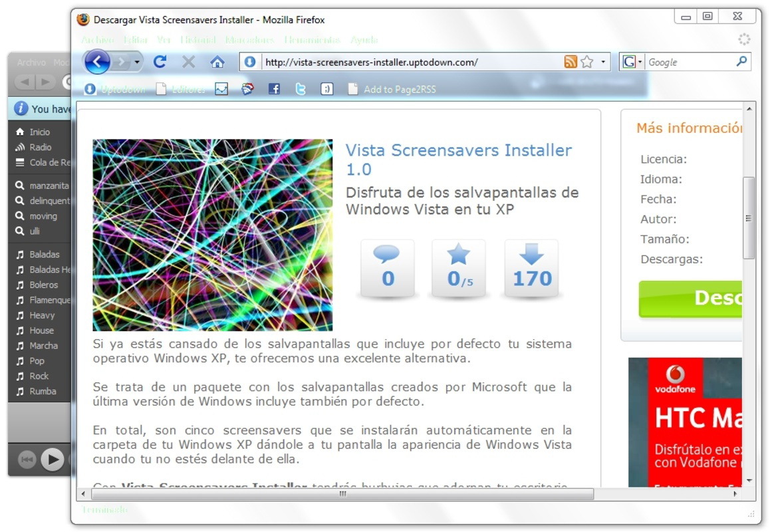Open the Heavy playlist in music player
770x532 pixels.
click(x=35, y=315)
